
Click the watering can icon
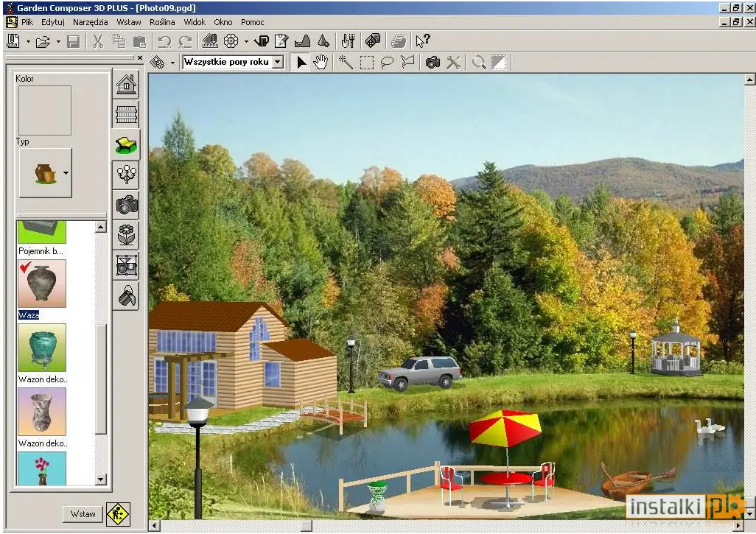point(261,41)
